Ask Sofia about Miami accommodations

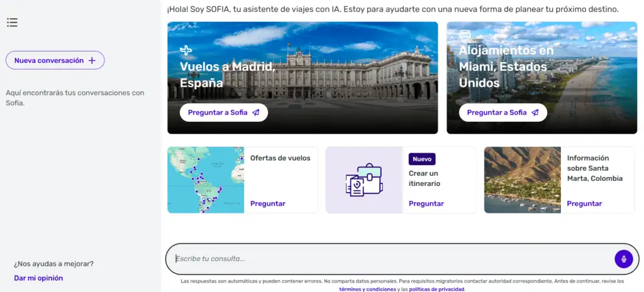tap(502, 112)
